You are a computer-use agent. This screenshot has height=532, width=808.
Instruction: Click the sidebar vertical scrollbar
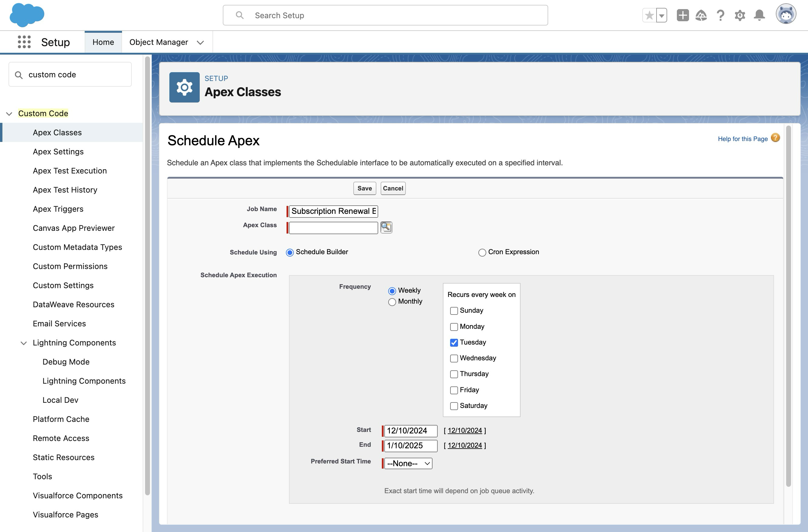[x=147, y=275]
